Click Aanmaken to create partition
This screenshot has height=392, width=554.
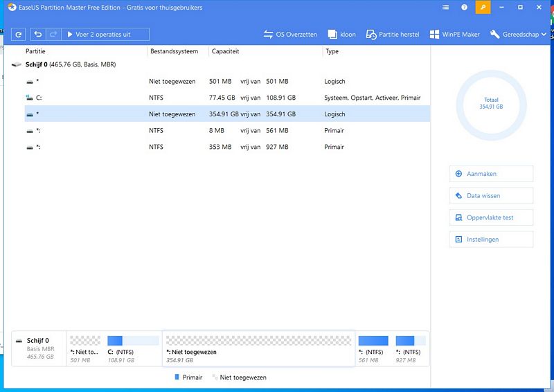(491, 174)
